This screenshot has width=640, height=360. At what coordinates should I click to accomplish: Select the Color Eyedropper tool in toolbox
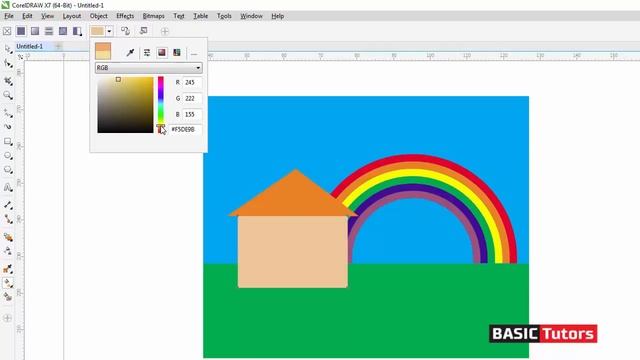8,269
